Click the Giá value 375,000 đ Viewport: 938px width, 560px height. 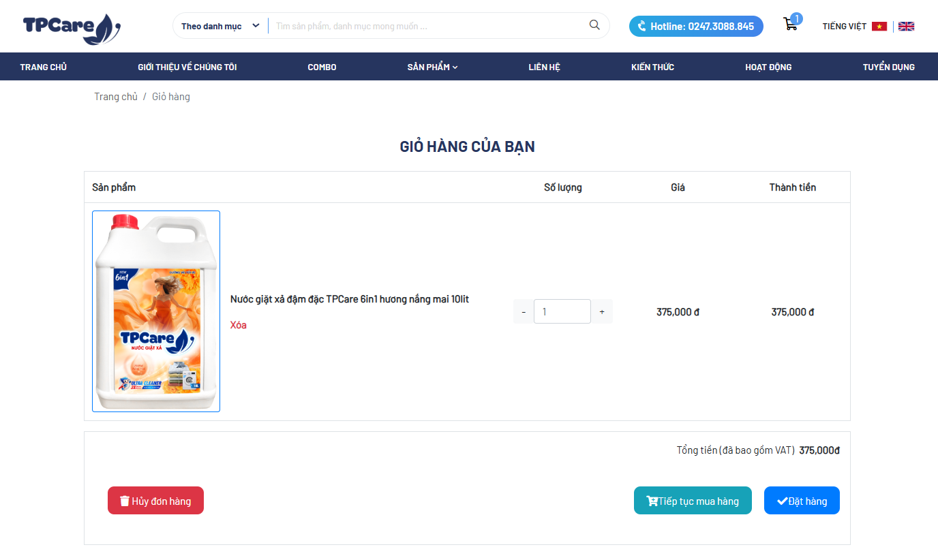click(x=678, y=312)
